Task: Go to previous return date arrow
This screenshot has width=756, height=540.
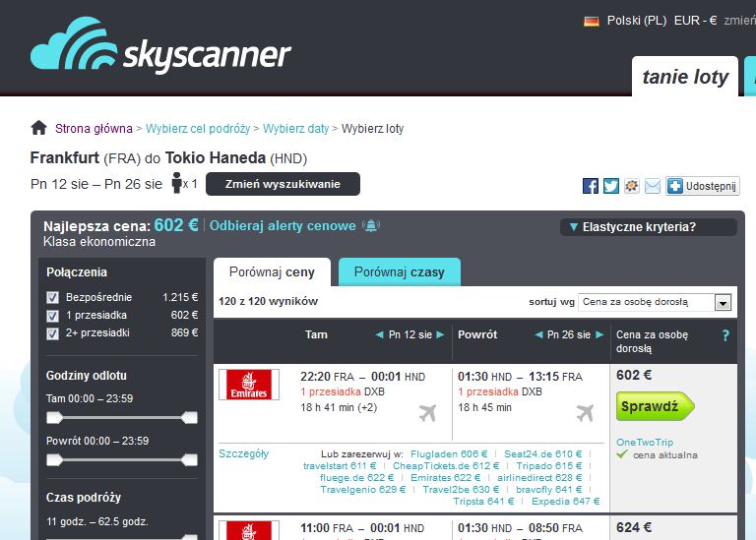Action: (x=538, y=334)
